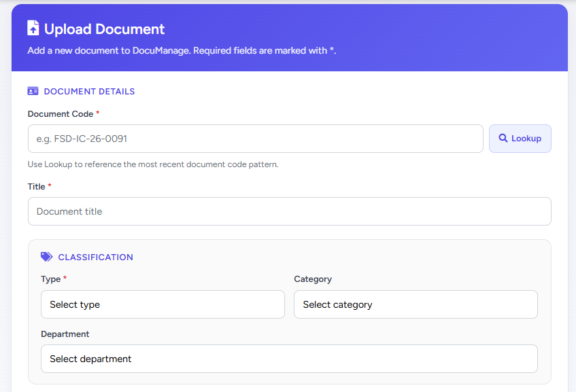Focus the Title input field
The image size is (576, 392).
click(290, 211)
